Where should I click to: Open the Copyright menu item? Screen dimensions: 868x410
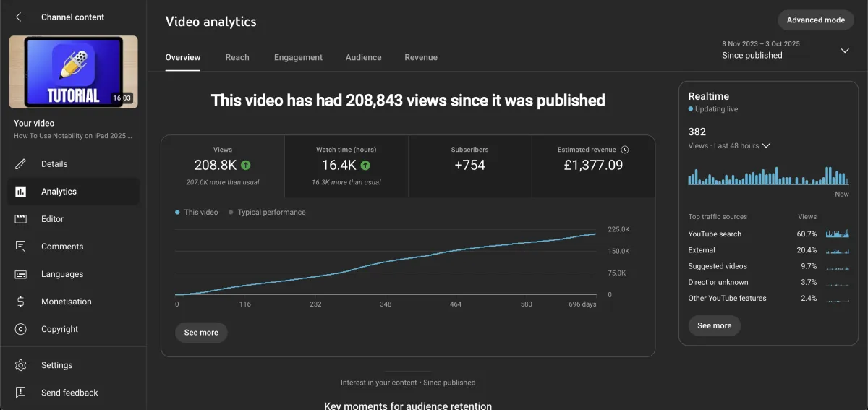tap(73, 329)
